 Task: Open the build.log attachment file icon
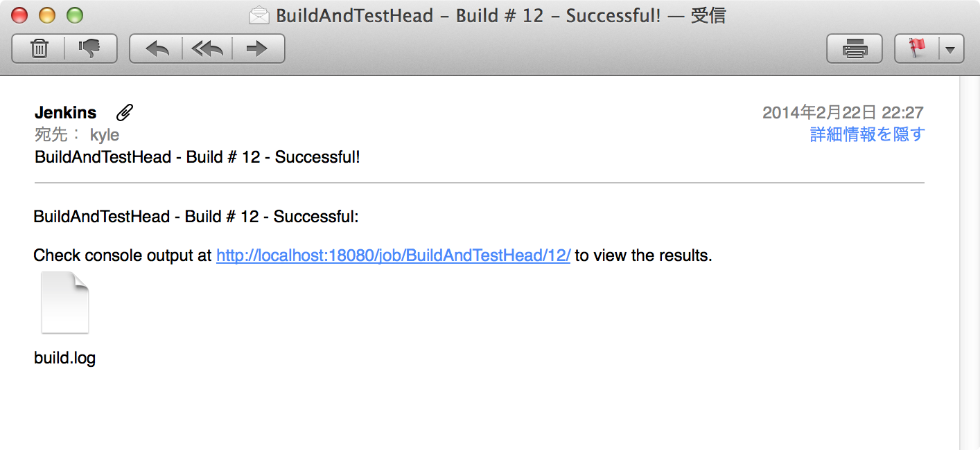tap(65, 303)
